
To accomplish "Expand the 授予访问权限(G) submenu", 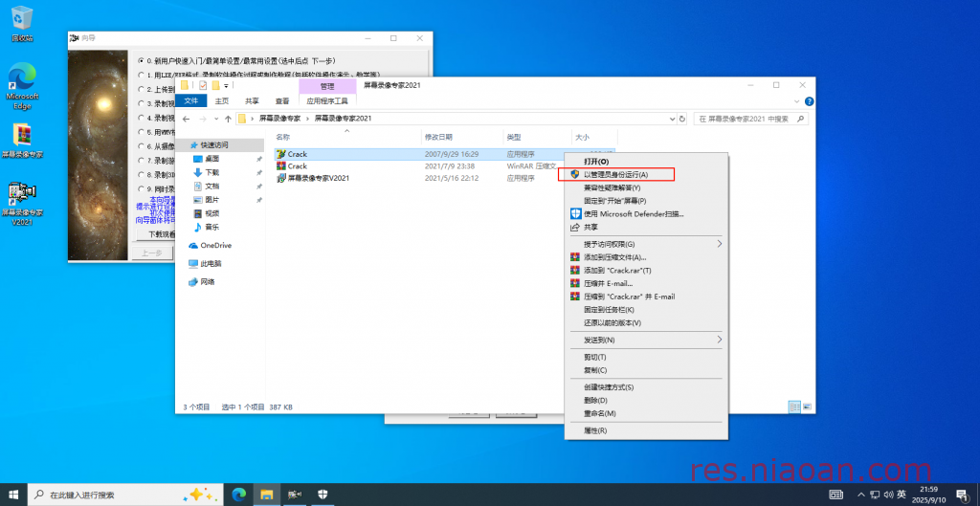I will pyautogui.click(x=720, y=244).
